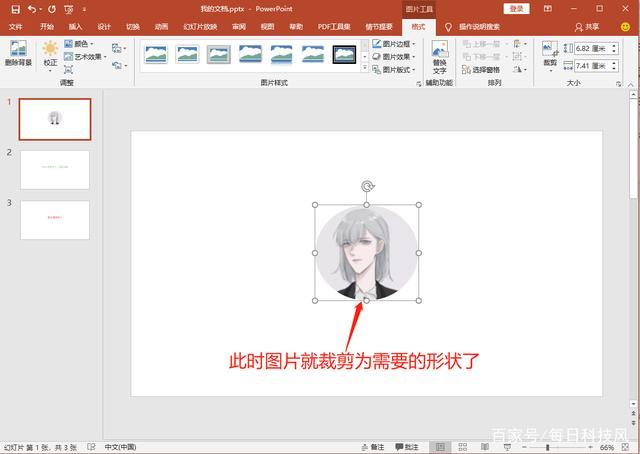Open the PDF工具集 tab
Viewport: 640px width, 454px height.
[x=334, y=27]
